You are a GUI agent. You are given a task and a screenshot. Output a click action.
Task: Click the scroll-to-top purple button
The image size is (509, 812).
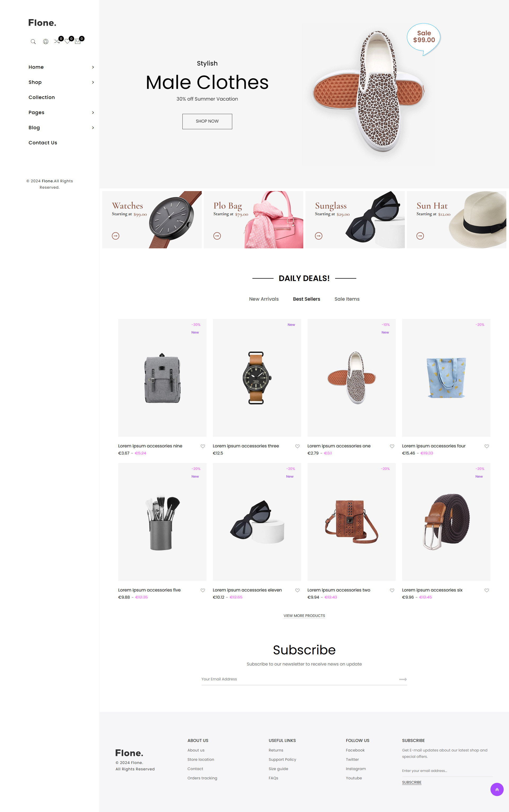497,789
